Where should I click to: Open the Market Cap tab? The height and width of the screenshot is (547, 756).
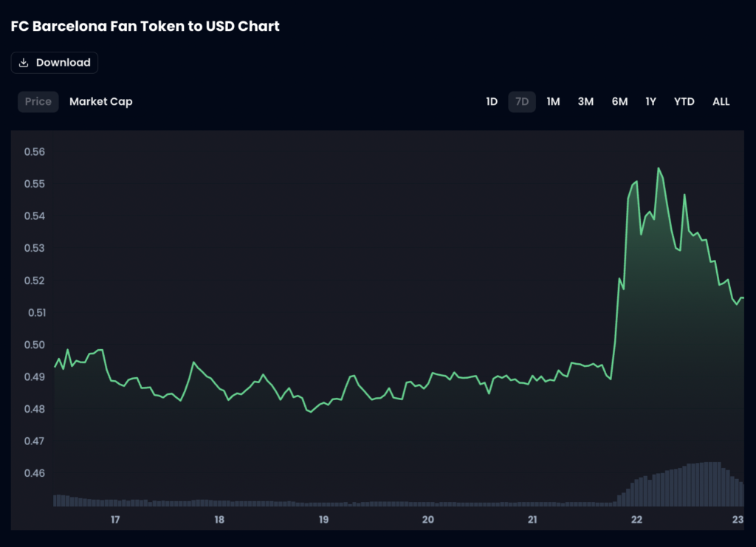(x=101, y=102)
